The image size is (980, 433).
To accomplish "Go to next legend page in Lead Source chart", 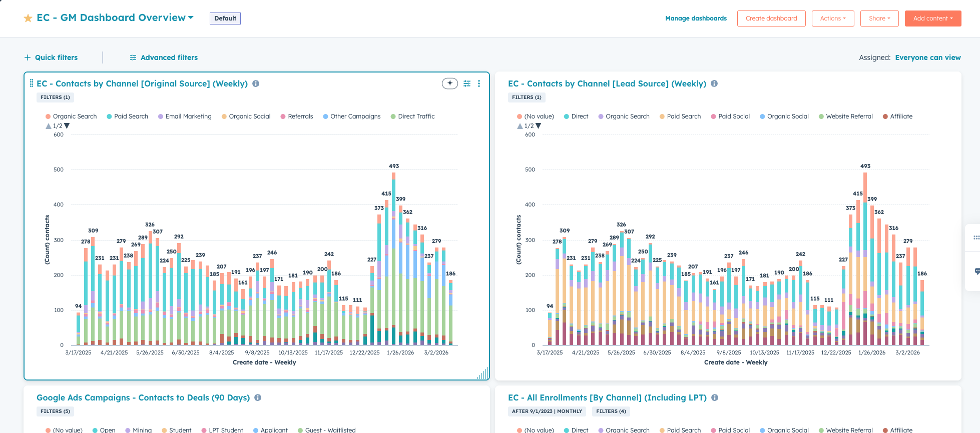I will click(x=539, y=126).
